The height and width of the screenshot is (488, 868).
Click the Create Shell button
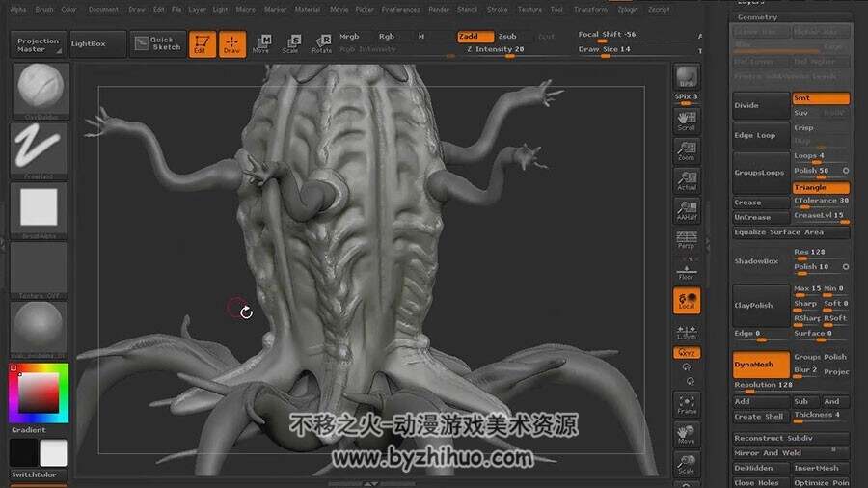pos(761,417)
